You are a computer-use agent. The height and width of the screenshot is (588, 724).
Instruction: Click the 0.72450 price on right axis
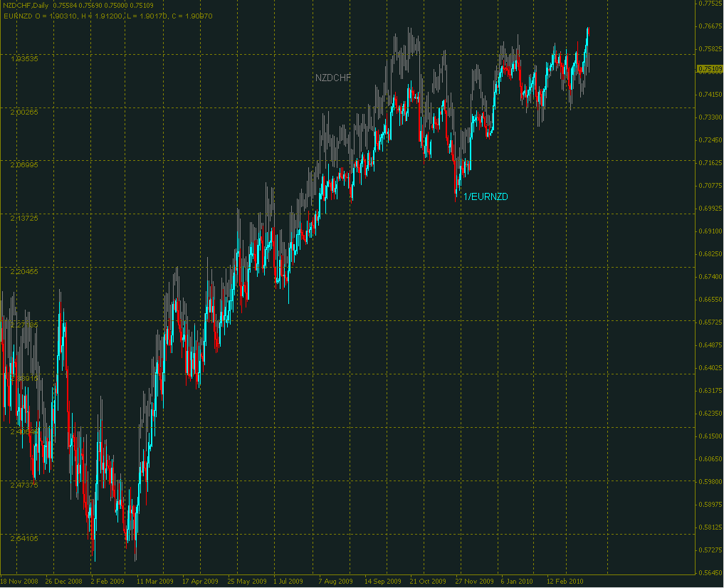coord(710,140)
